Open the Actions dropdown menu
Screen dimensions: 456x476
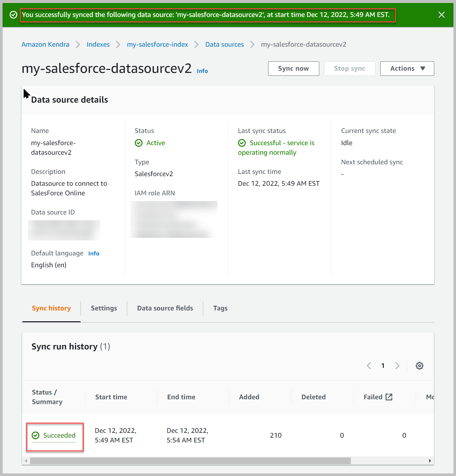point(407,68)
